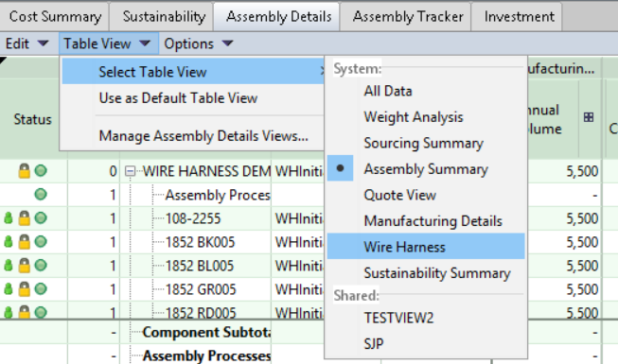Select the Assembly Summary radio option
618x364 pixels.
pyautogui.click(x=426, y=169)
